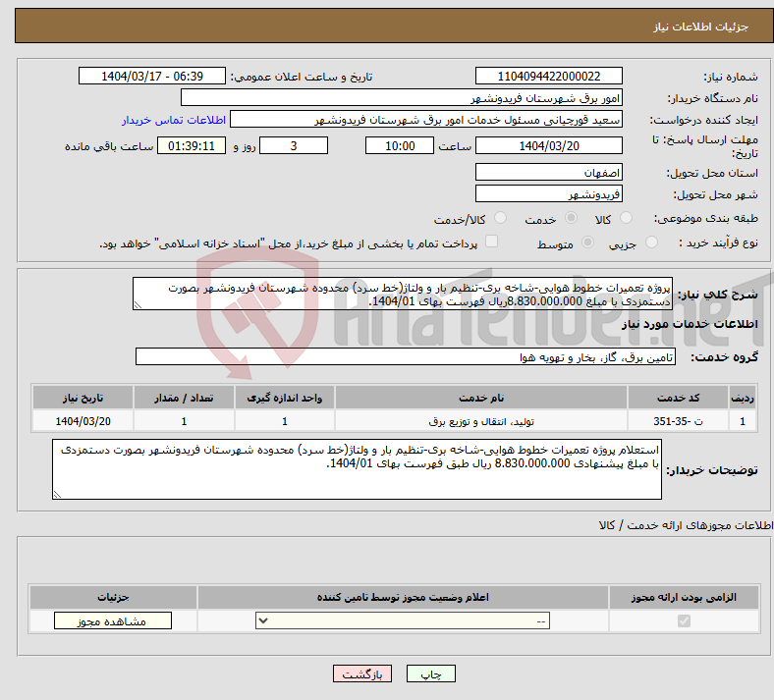Click the جزئیات اطلاعات نیاز page title
Screen dimensions: 774x700
(x=701, y=27)
